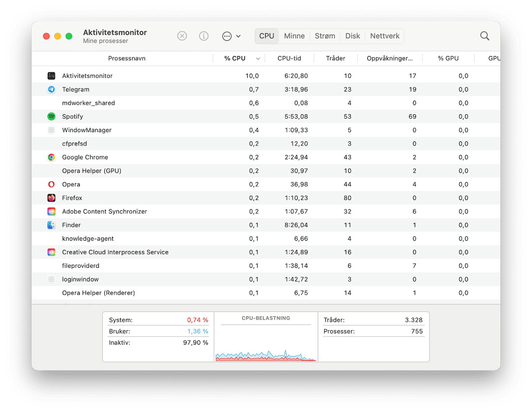Image resolution: width=532 pixels, height=412 pixels.
Task: Click the Aktivitetsmonitor window title
Action: (x=115, y=32)
